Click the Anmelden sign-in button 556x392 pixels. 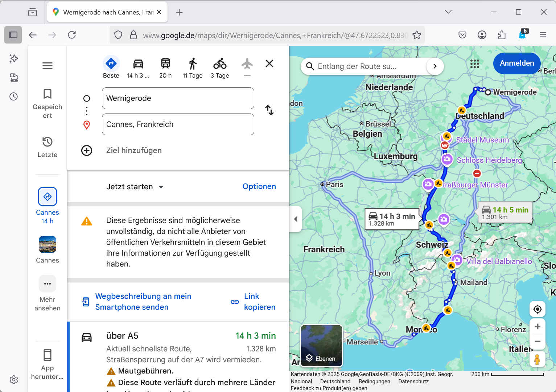517,63
